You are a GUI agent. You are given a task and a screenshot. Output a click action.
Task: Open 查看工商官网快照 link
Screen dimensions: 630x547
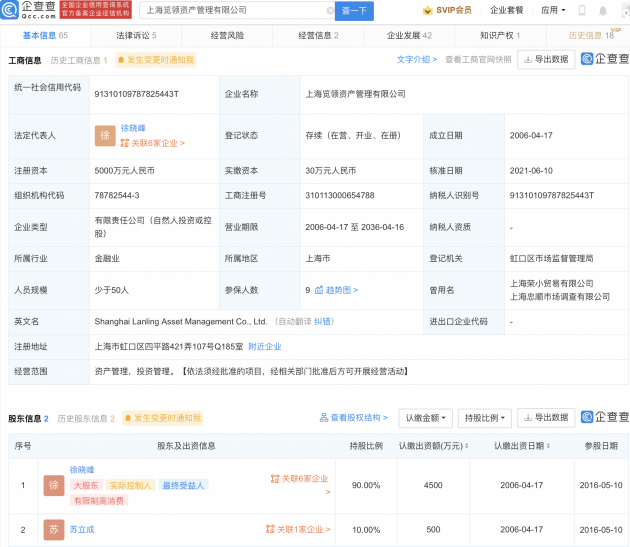pos(478,59)
